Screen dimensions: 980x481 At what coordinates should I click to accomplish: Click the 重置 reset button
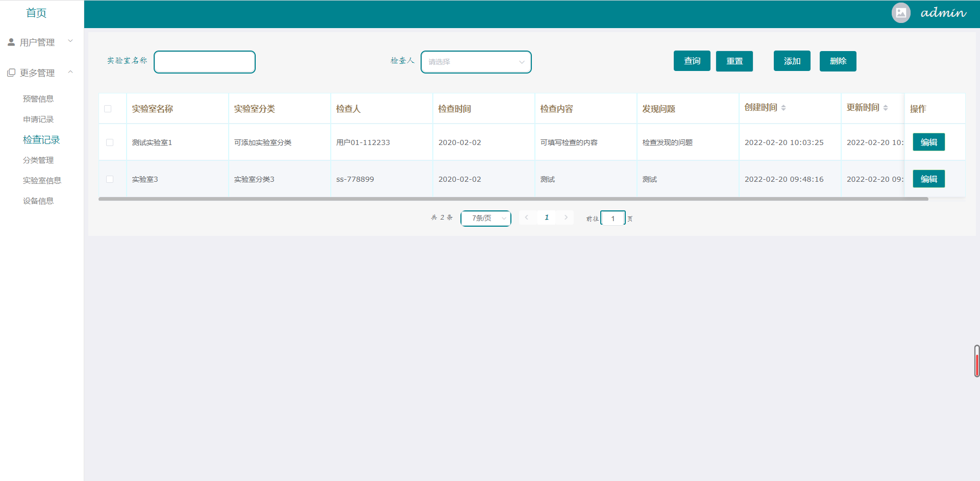[734, 61]
